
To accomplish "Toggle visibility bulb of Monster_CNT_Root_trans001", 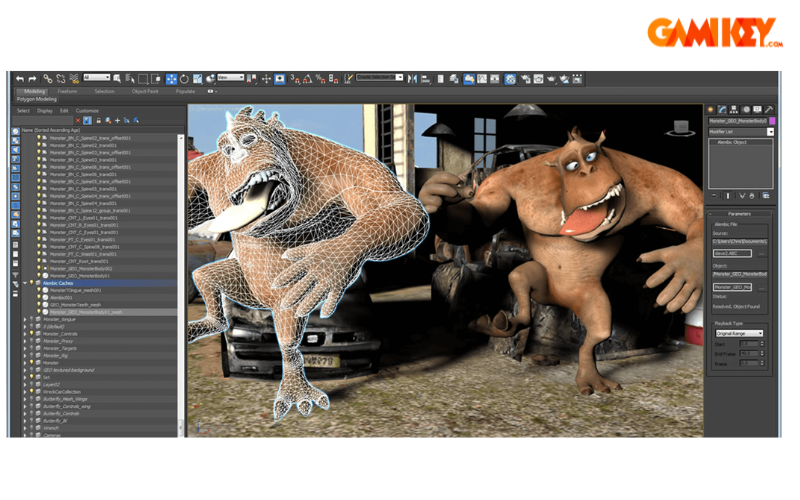I will click(39, 261).
